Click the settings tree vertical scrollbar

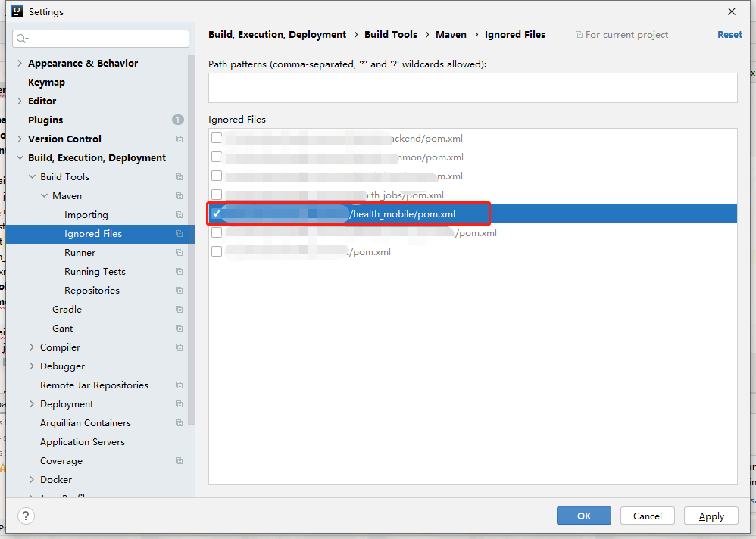click(192, 239)
